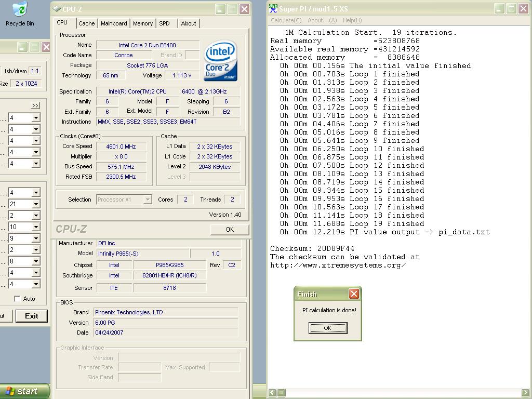Click OK in the Finish dialog
The image size is (532, 399).
point(328,328)
